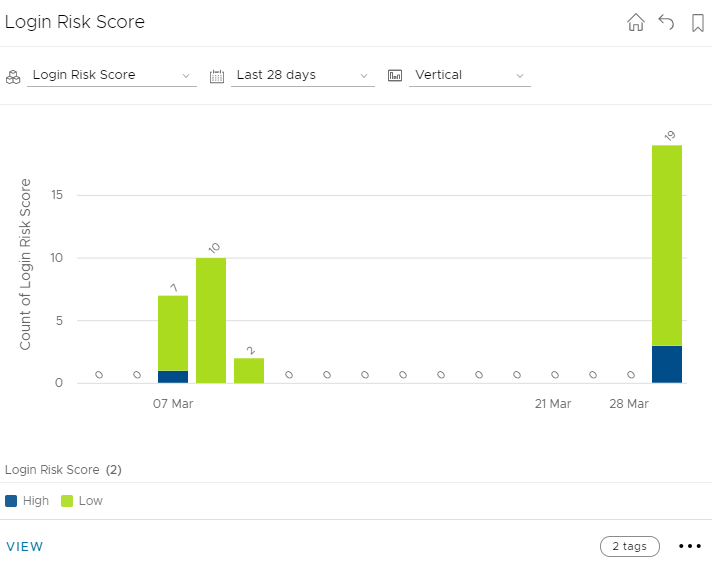Screen dimensions: 712x568
Task: Bookmark this Login Risk Score widget
Action: tap(698, 23)
